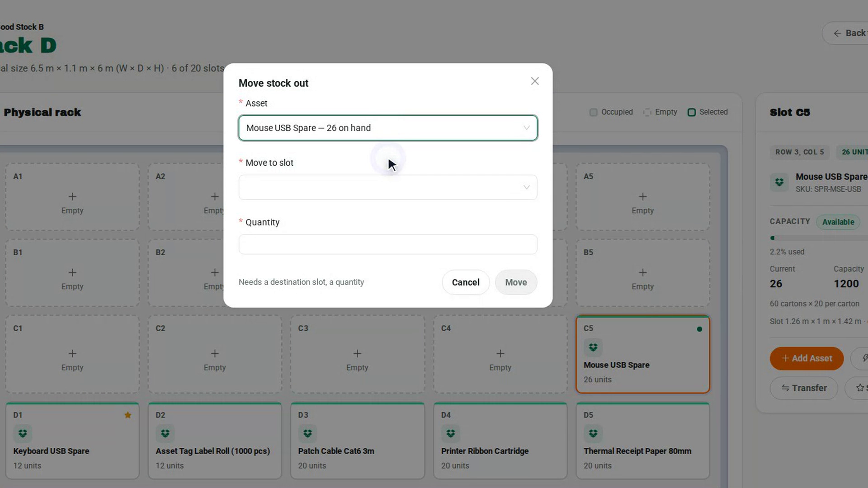868x488 pixels.
Task: Select the Thermal Receipt Paper 80mm slot
Action: [643, 441]
